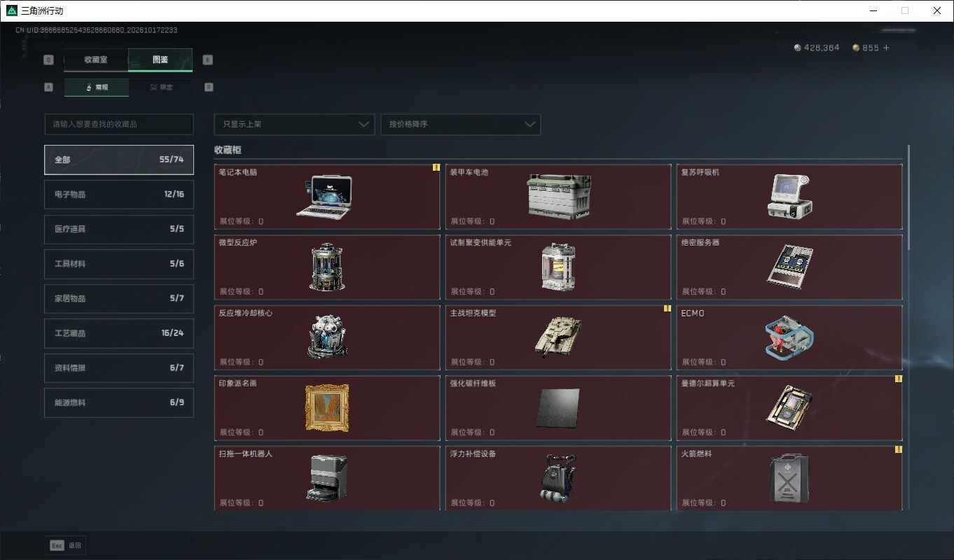Click the plus icon next to 855
The width and height of the screenshot is (954, 560).
pyautogui.click(x=886, y=48)
